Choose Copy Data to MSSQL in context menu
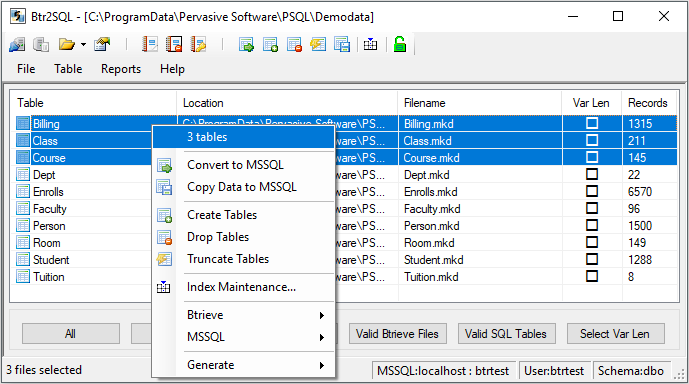689x384 pixels. tap(243, 187)
